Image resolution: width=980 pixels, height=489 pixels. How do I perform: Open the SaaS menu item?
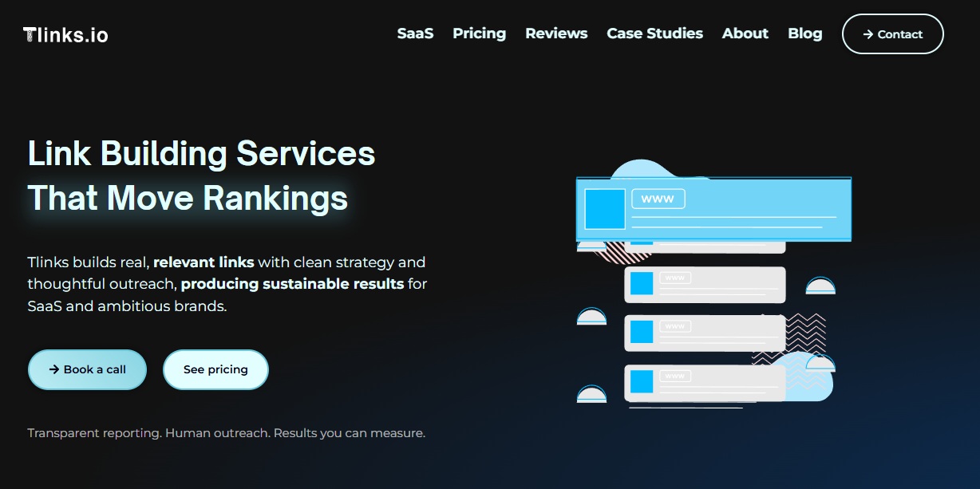415,34
